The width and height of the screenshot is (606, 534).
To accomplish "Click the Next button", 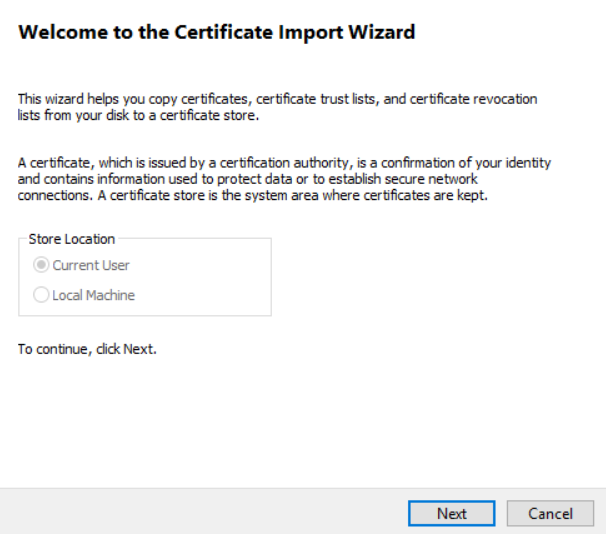I will (x=451, y=514).
